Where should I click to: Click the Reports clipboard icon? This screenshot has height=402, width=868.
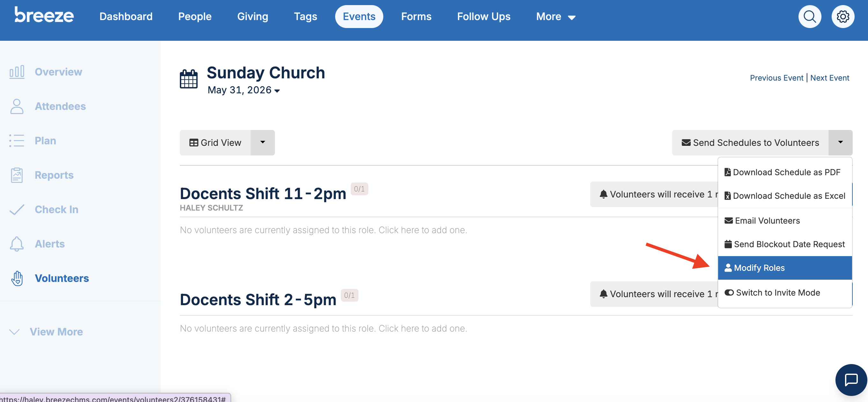pyautogui.click(x=17, y=175)
